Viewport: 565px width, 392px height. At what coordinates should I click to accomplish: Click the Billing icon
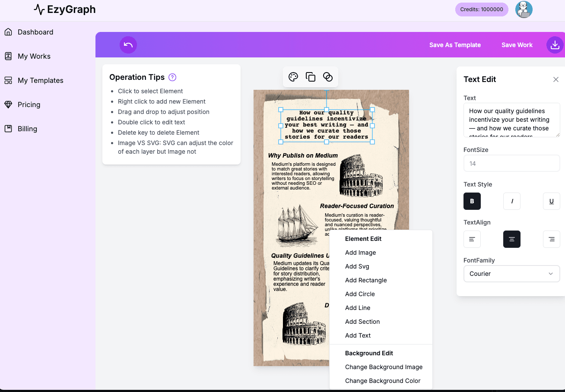click(8, 129)
